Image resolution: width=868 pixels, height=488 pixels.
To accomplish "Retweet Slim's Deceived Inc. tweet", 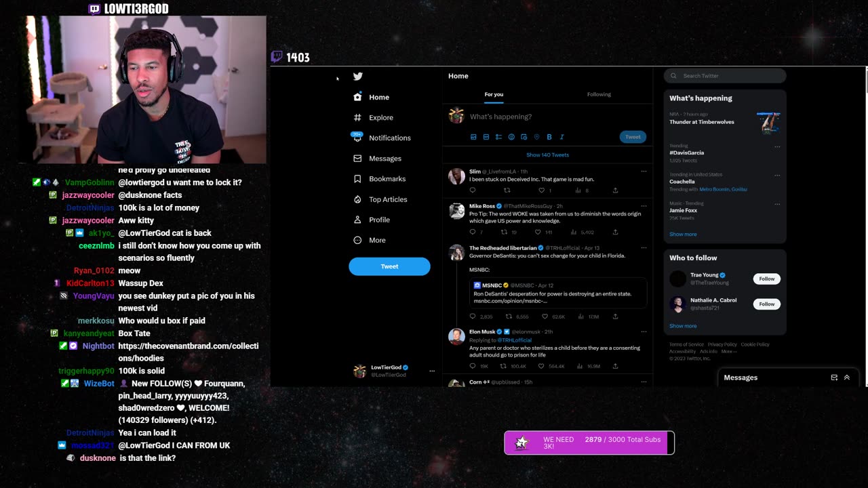I will point(507,190).
